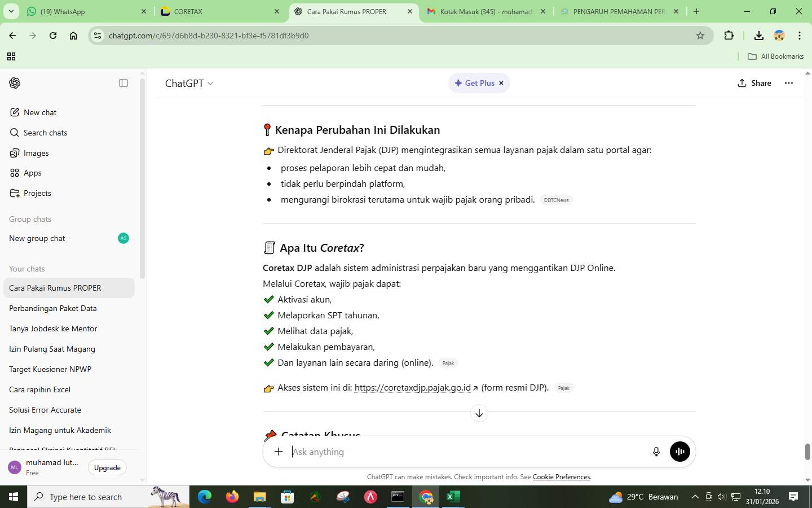Click the Get Plus button
The height and width of the screenshot is (508, 812).
[475, 83]
